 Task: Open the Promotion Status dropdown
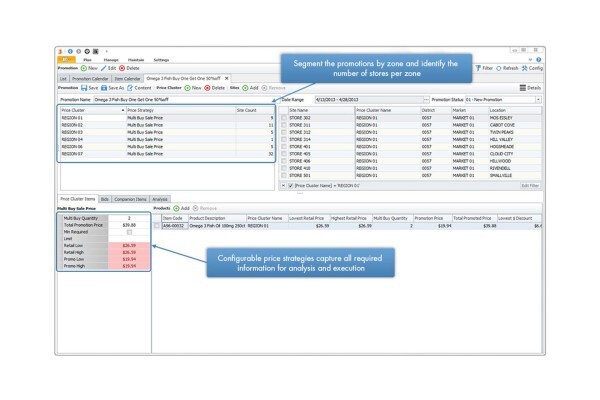(538, 100)
